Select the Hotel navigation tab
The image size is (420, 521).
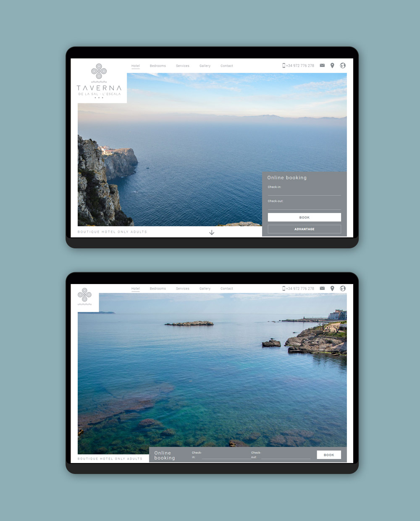pyautogui.click(x=135, y=66)
